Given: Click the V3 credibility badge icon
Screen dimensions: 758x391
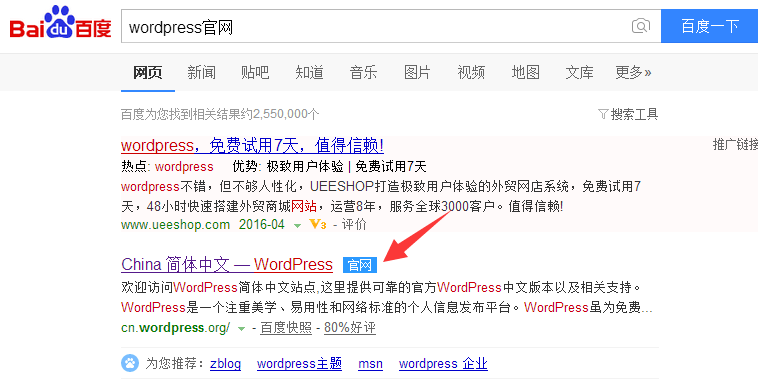Looking at the screenshot, I should pos(318,225).
